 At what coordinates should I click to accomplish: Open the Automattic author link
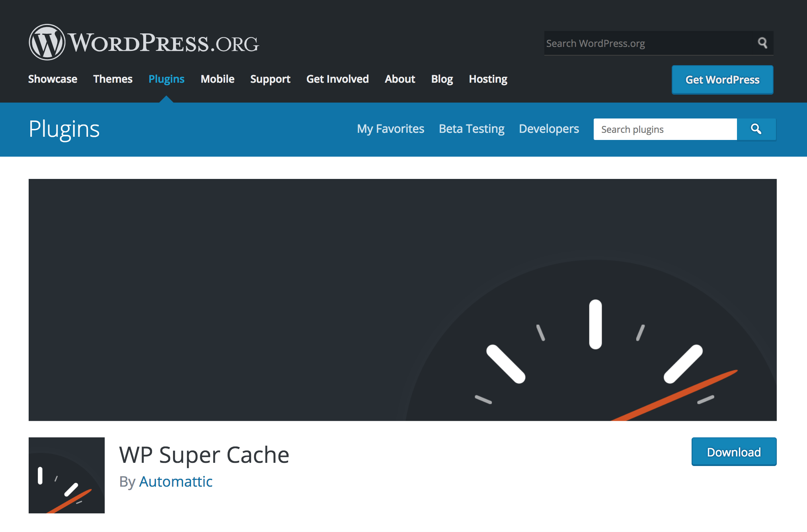(175, 482)
